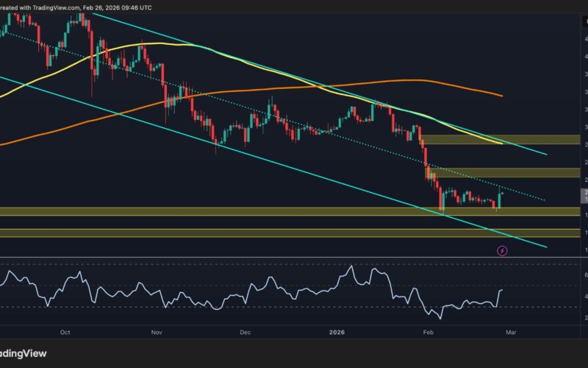588x368 pixels.
Task: Click the Oct label on time axis
Action: coord(65,333)
